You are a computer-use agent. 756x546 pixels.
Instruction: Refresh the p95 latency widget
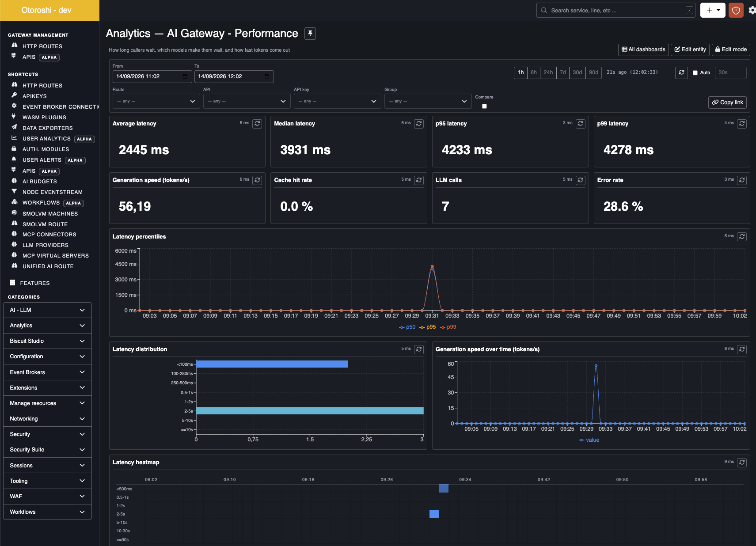(581, 124)
